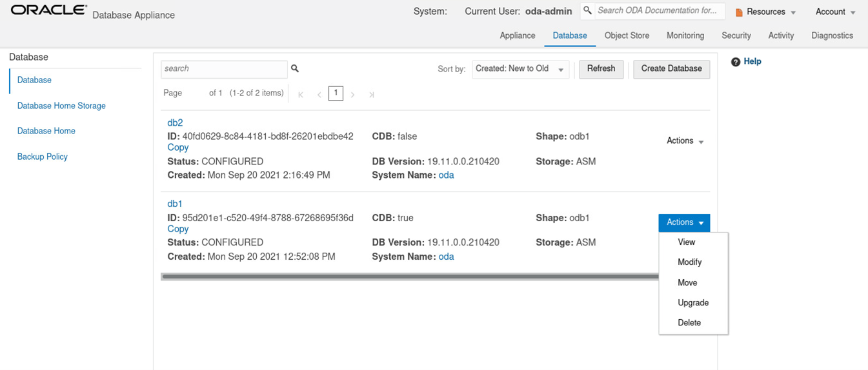Click the '(1-2 of 2 items)' pagination text
This screenshot has width=868, height=370.
pyautogui.click(x=257, y=93)
